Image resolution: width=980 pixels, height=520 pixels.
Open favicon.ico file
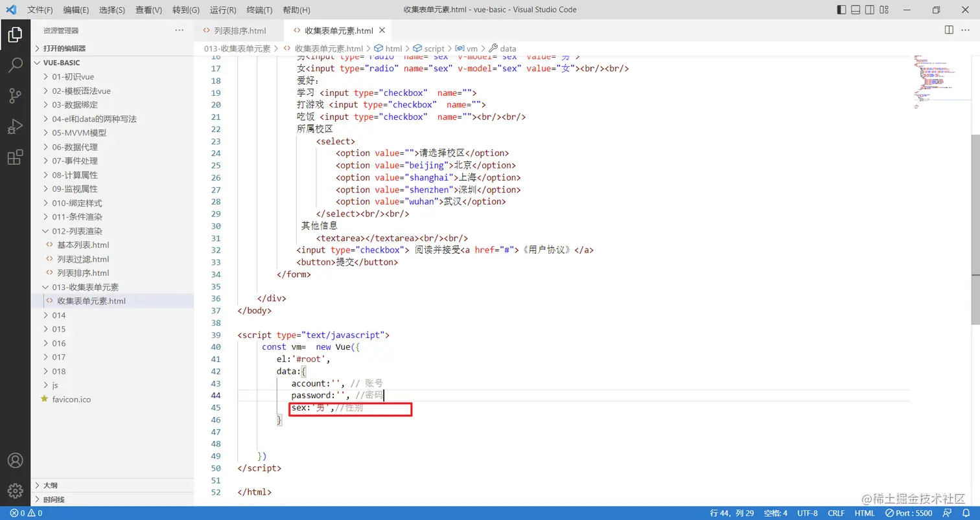113,400
